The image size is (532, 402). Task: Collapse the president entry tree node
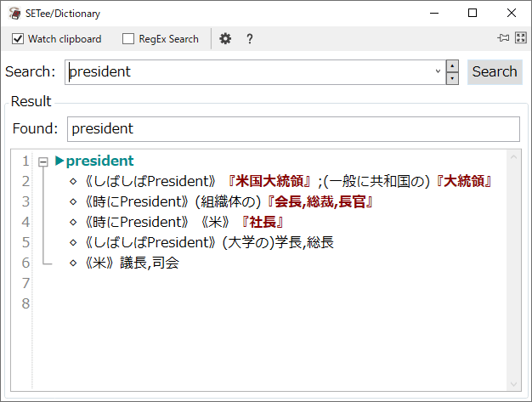pyautogui.click(x=42, y=161)
